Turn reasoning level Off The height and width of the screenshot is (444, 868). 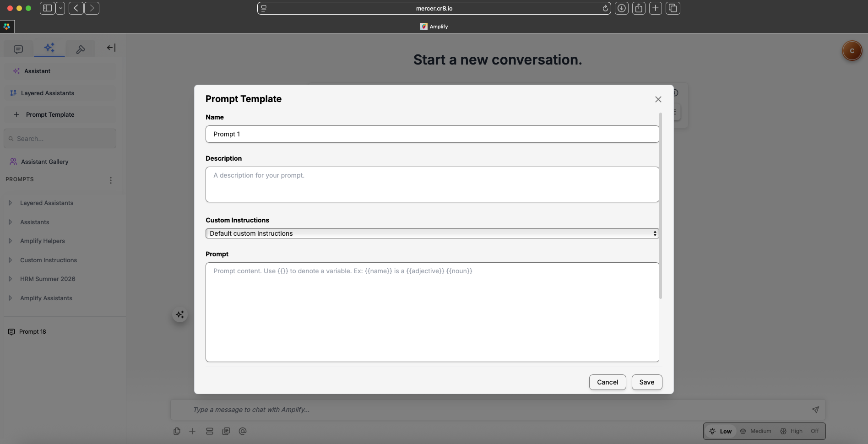(x=815, y=431)
